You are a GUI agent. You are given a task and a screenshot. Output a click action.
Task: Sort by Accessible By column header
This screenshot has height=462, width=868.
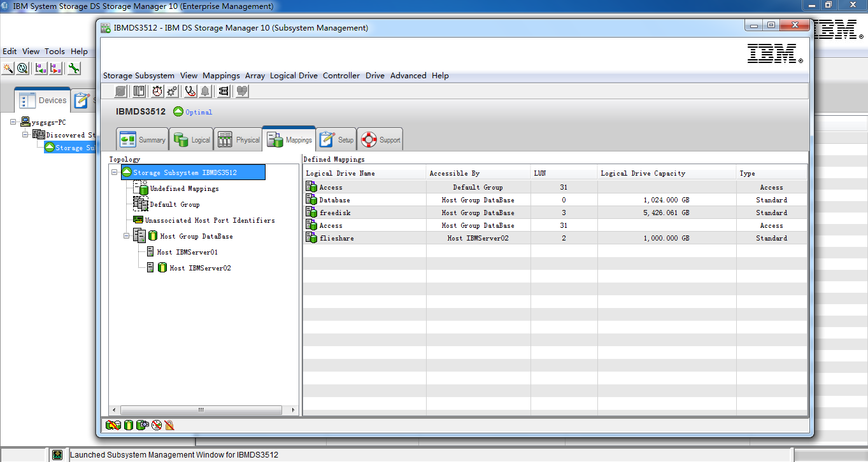click(478, 173)
